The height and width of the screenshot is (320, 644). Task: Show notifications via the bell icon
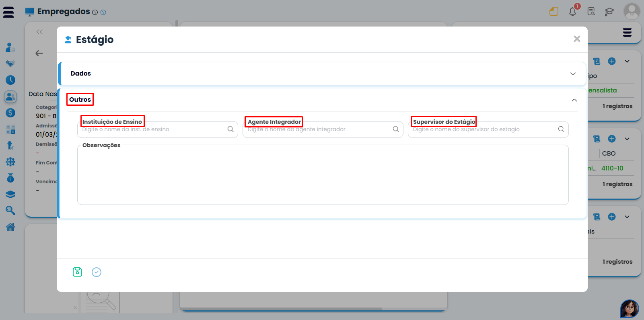(572, 12)
